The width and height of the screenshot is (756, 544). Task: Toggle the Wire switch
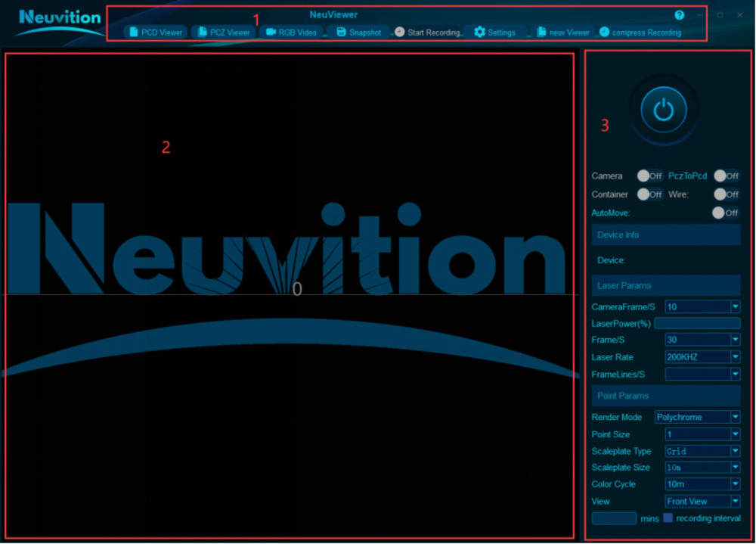pyautogui.click(x=727, y=194)
